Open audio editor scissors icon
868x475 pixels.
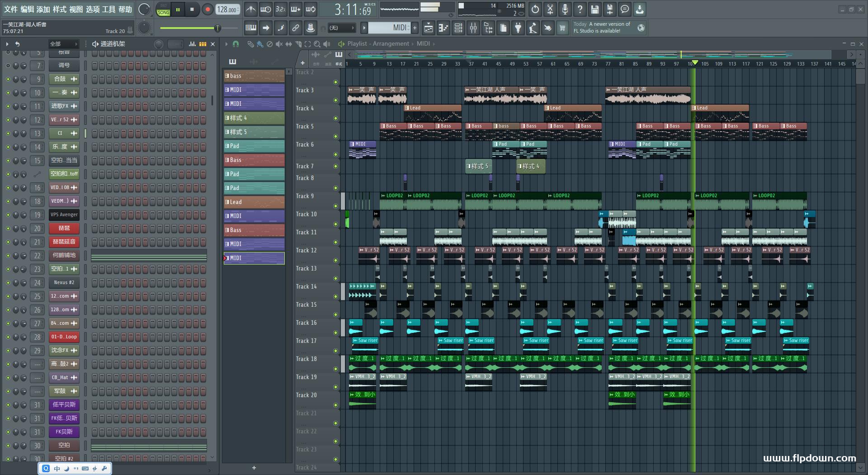click(x=550, y=9)
